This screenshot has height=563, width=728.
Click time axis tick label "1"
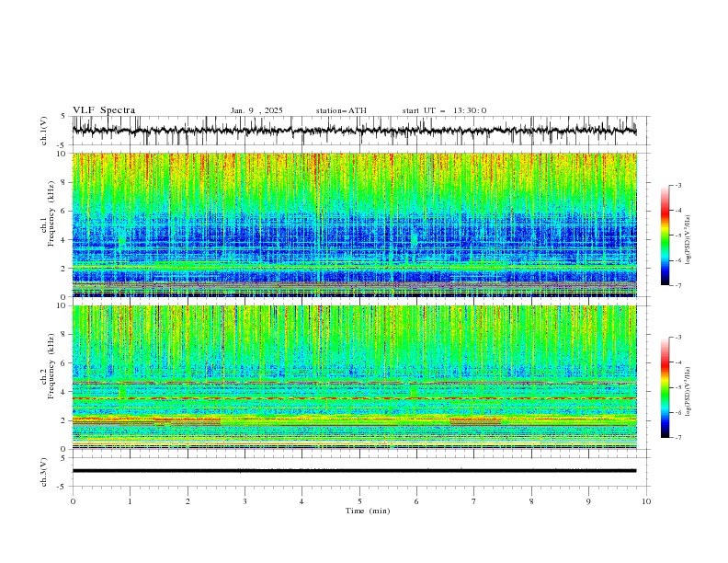coord(130,501)
